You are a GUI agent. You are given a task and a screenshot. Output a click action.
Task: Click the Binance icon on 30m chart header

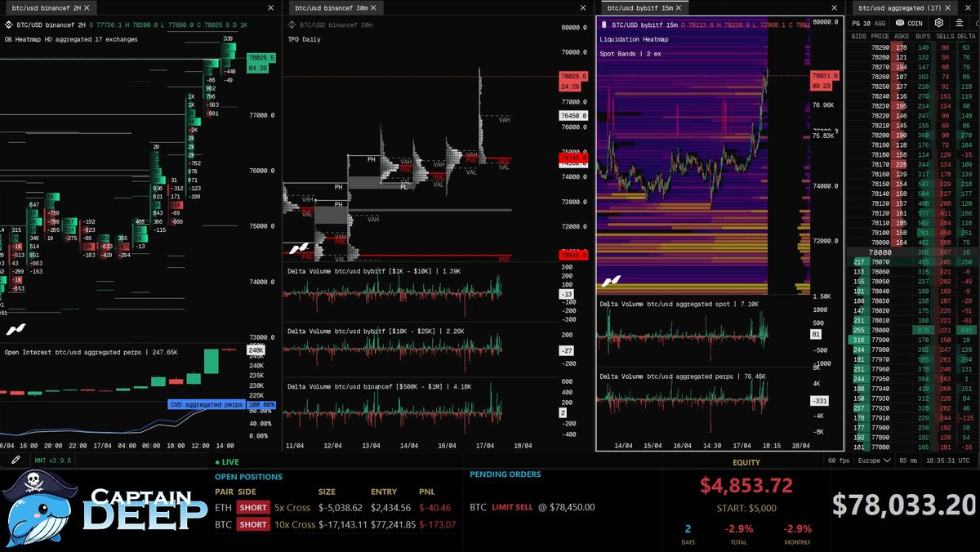point(292,25)
